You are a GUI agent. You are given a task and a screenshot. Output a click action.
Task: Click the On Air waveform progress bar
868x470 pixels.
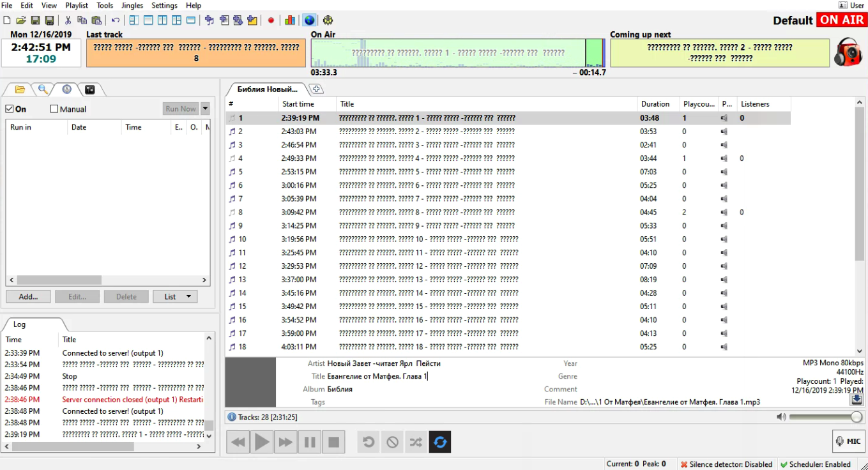[x=457, y=53]
